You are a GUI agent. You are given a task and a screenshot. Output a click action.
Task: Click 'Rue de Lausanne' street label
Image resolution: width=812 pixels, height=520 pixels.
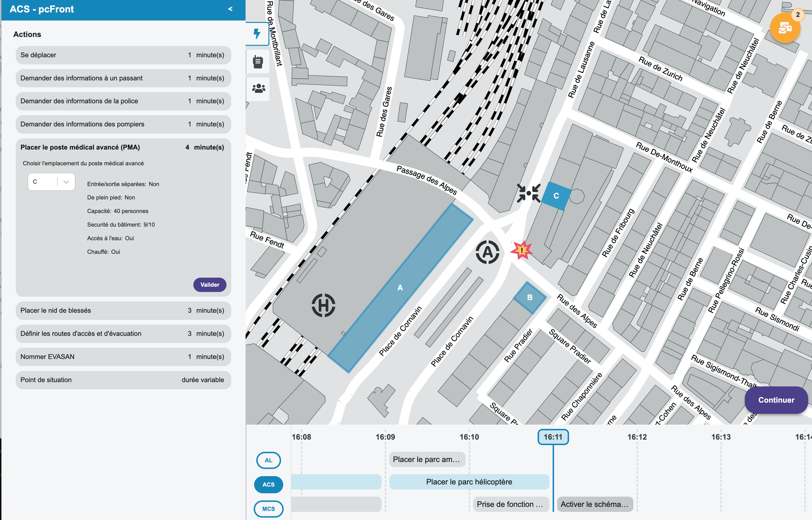coord(581,70)
